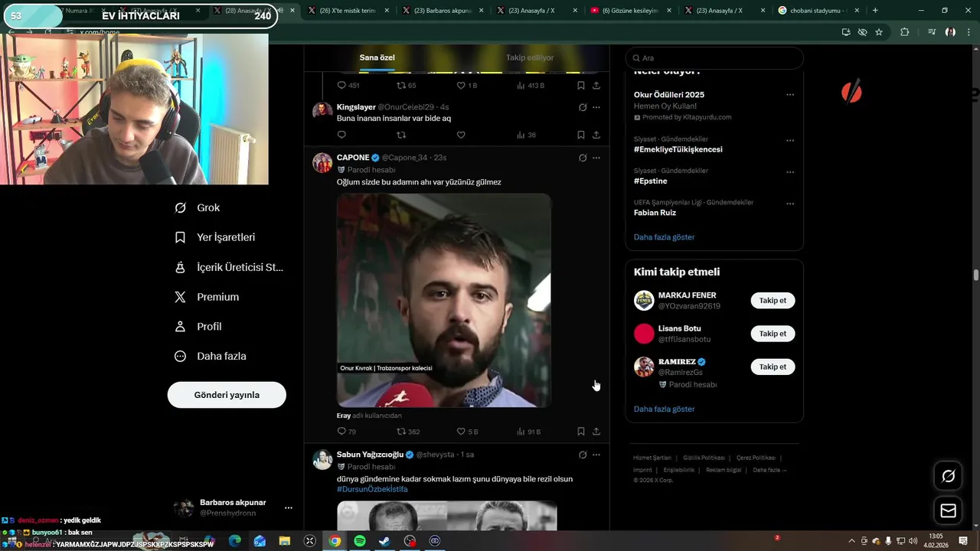The height and width of the screenshot is (551, 980).
Task: Open the #Epstine trending topic
Action: [651, 181]
